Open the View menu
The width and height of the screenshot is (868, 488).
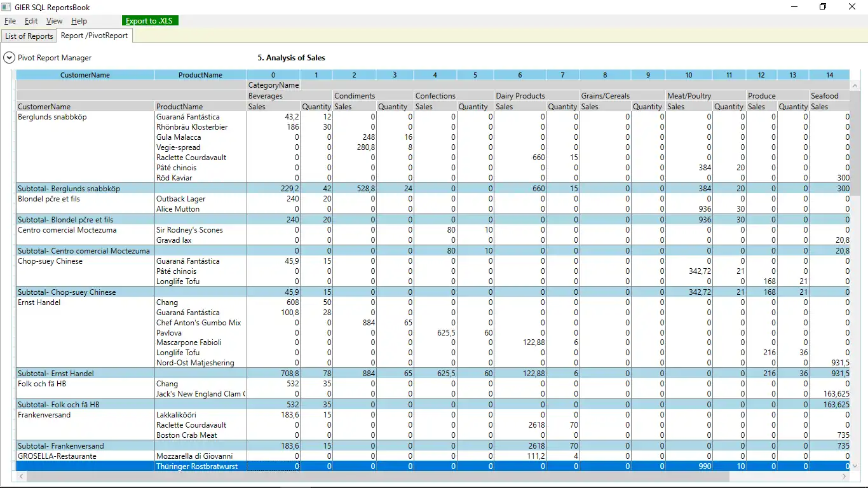click(54, 21)
